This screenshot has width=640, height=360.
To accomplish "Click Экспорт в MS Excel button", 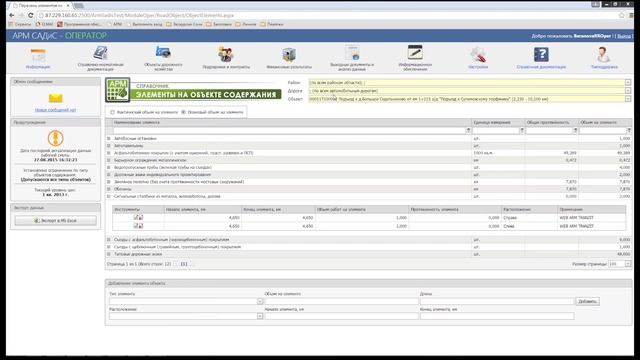I will pos(56,220).
